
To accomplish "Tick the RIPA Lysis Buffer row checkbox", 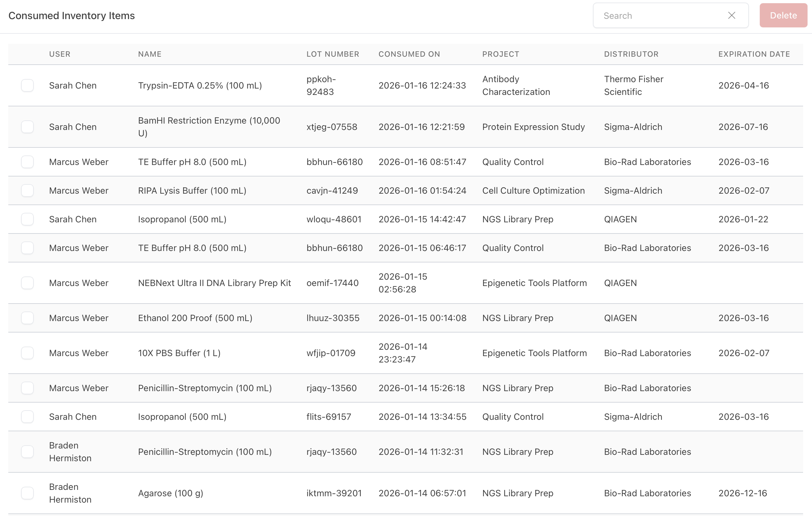I will pos(27,190).
